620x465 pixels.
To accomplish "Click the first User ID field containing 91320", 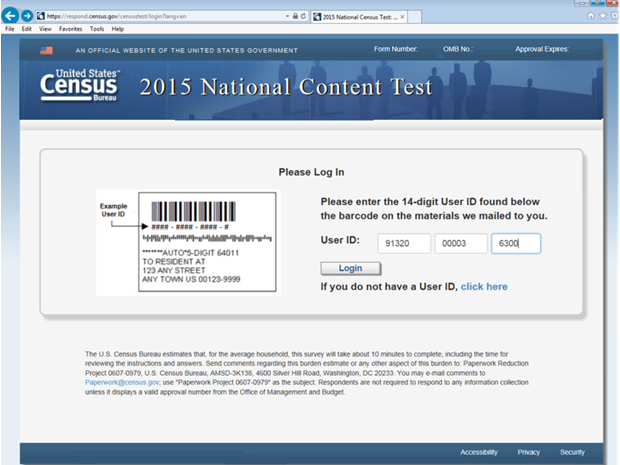I will click(404, 243).
